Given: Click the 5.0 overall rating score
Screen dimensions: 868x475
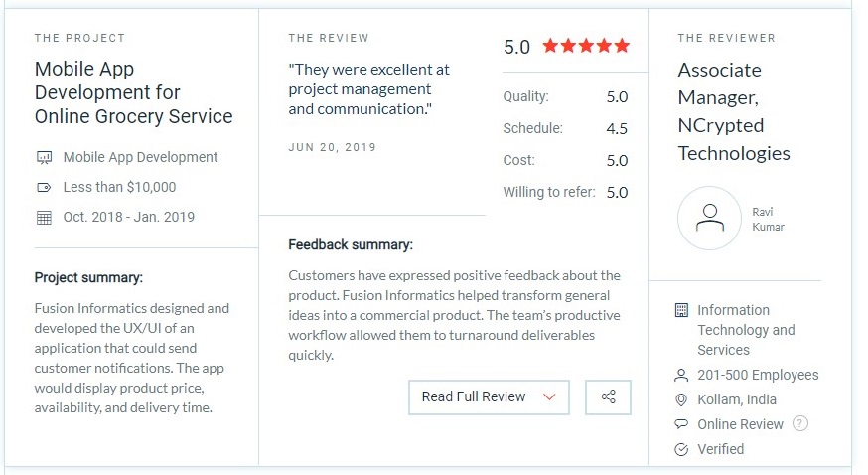Looking at the screenshot, I should [x=516, y=47].
